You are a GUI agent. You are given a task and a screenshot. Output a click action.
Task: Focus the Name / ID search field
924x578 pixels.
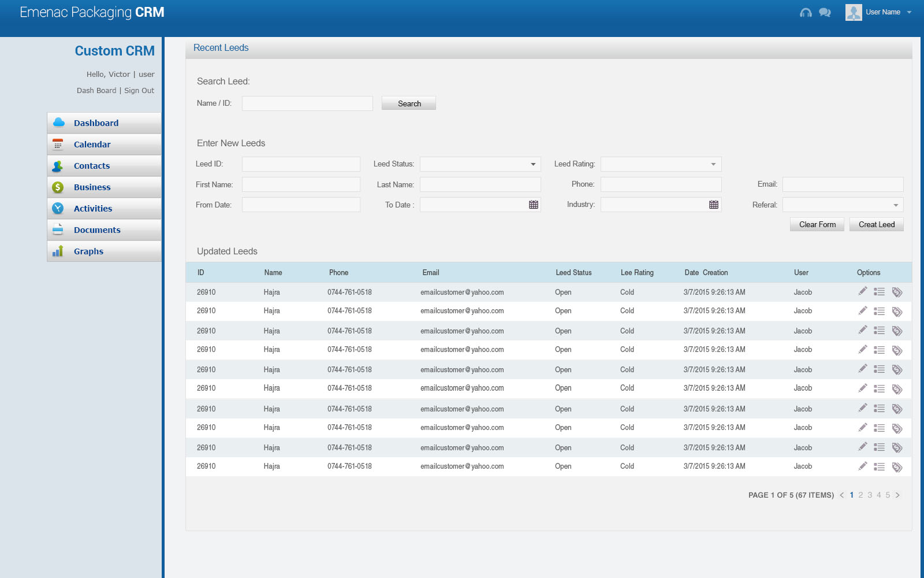(x=307, y=103)
